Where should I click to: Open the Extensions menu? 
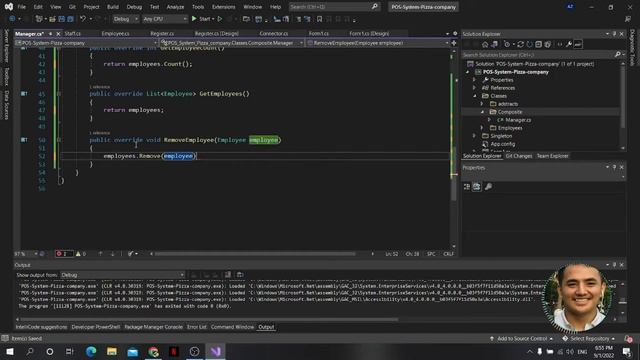[223, 7]
